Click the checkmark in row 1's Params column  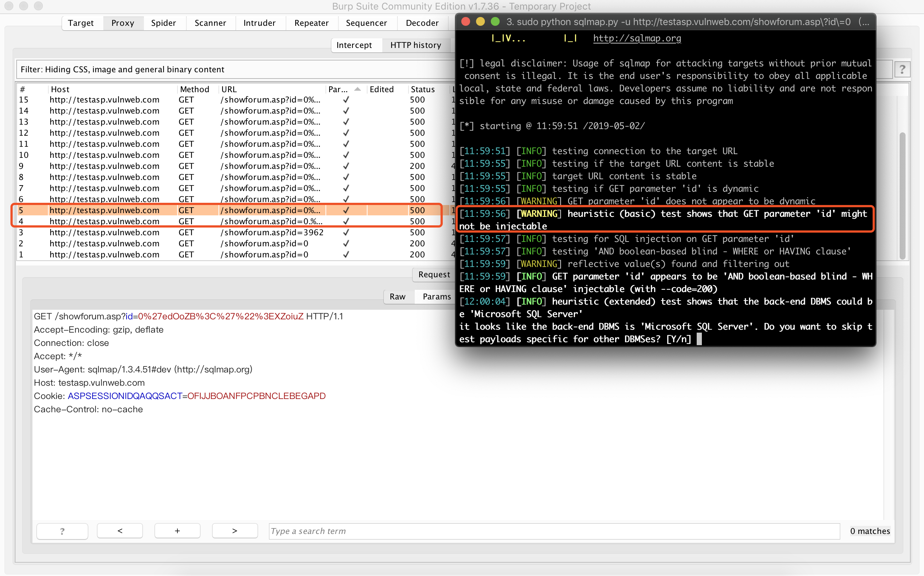[x=346, y=254]
